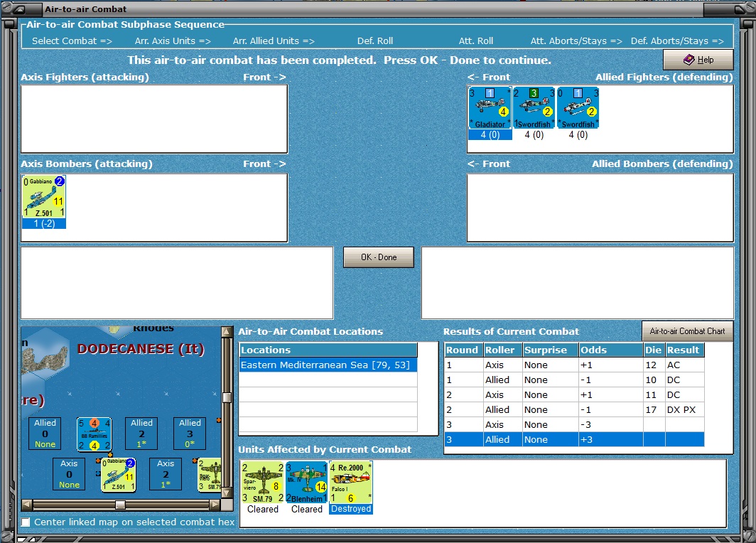The height and width of the screenshot is (543, 756).
Task: Click the Allied 2 sea box
Action: 141,433
